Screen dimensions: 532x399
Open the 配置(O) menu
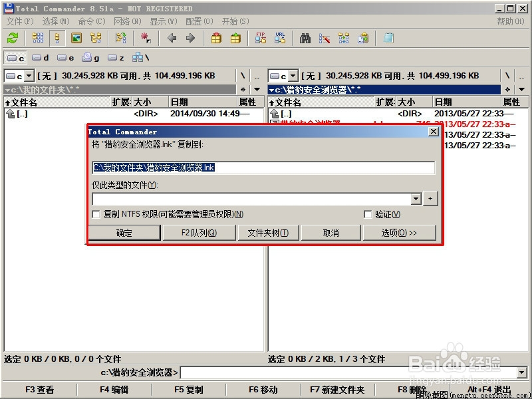(x=199, y=21)
